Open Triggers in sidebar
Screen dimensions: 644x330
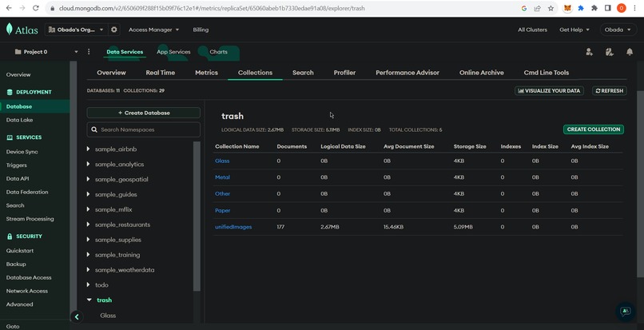(17, 165)
